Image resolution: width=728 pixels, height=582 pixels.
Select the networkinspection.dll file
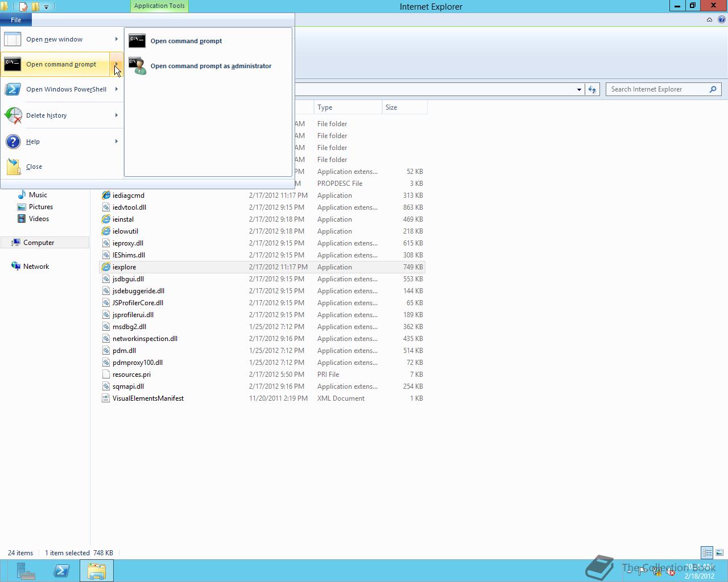click(262, 339)
